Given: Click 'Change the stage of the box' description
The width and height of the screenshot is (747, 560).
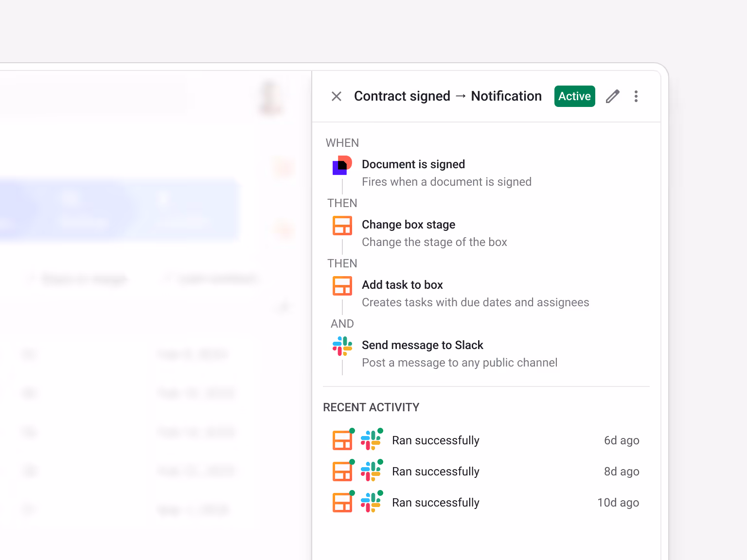Looking at the screenshot, I should tap(434, 242).
